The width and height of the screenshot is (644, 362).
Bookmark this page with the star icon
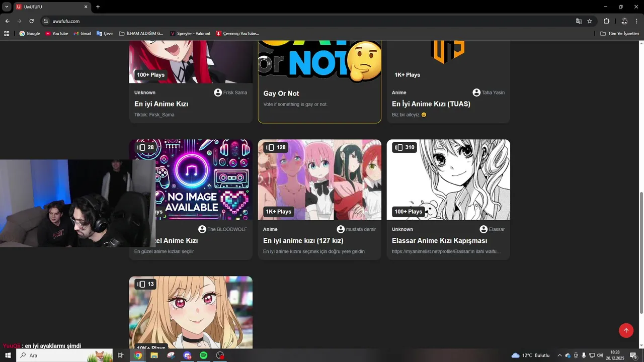[590, 21]
